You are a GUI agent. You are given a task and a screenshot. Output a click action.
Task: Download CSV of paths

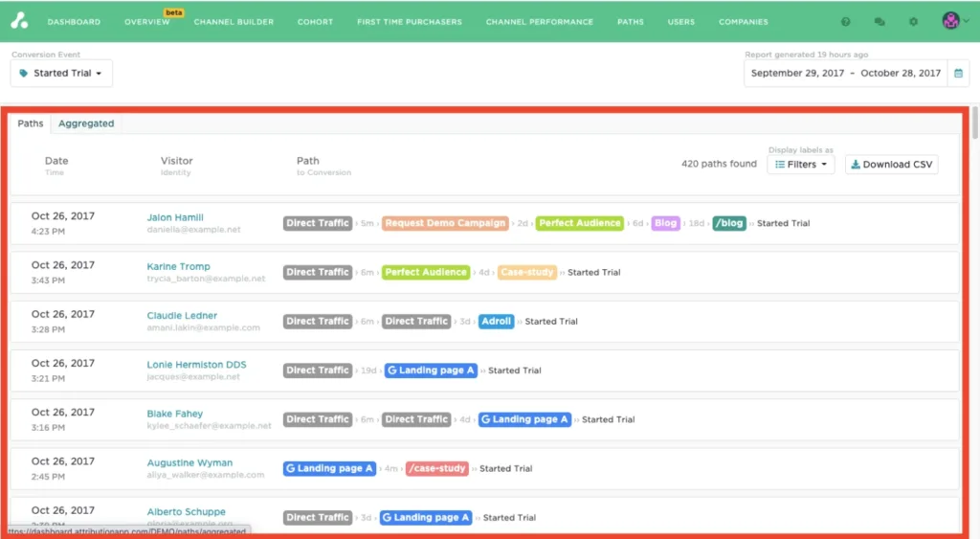[891, 165]
